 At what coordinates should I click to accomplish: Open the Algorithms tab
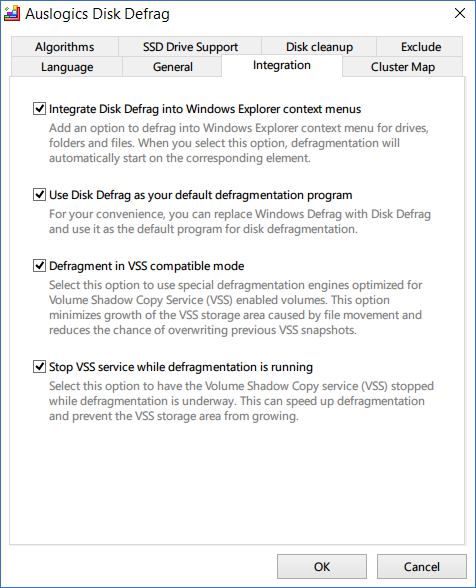[x=65, y=47]
